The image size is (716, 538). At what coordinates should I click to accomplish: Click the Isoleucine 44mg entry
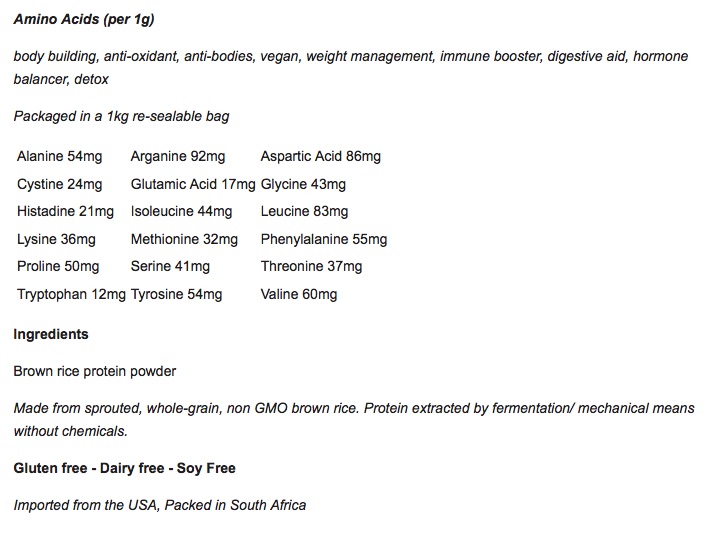coord(181,211)
